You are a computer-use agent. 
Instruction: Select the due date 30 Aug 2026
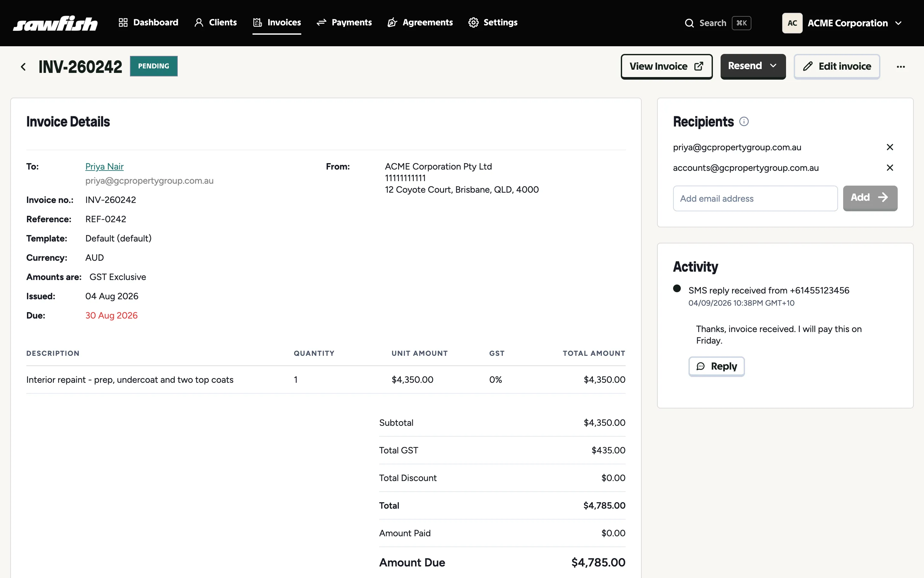tap(112, 315)
